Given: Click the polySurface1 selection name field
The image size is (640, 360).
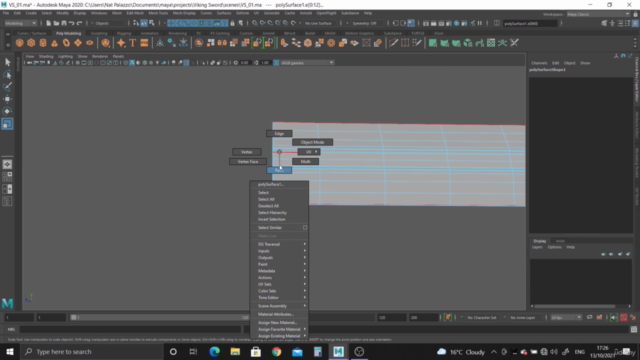Looking at the screenshot, I should pyautogui.click(x=530, y=23).
